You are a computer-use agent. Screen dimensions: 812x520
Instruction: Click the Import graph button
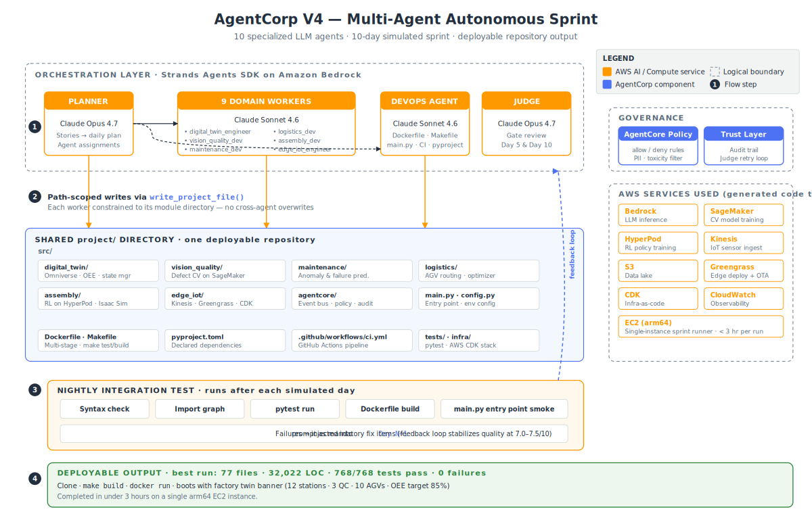pyautogui.click(x=200, y=409)
